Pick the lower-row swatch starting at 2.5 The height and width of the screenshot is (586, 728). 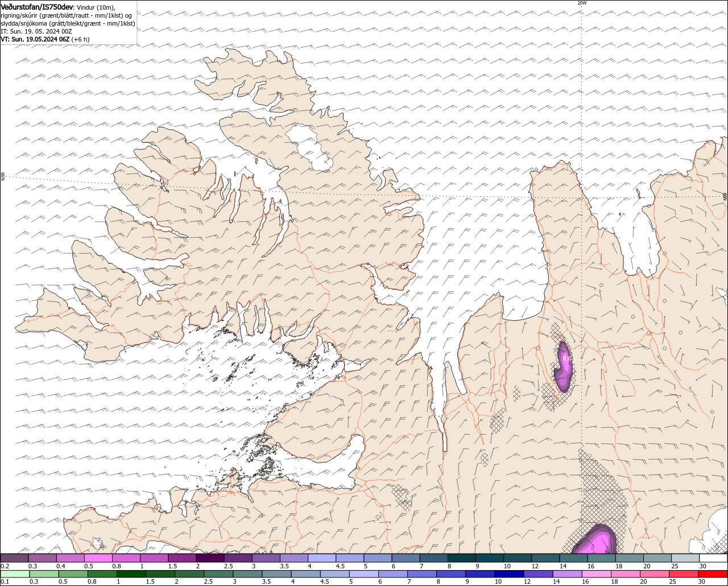219,573
